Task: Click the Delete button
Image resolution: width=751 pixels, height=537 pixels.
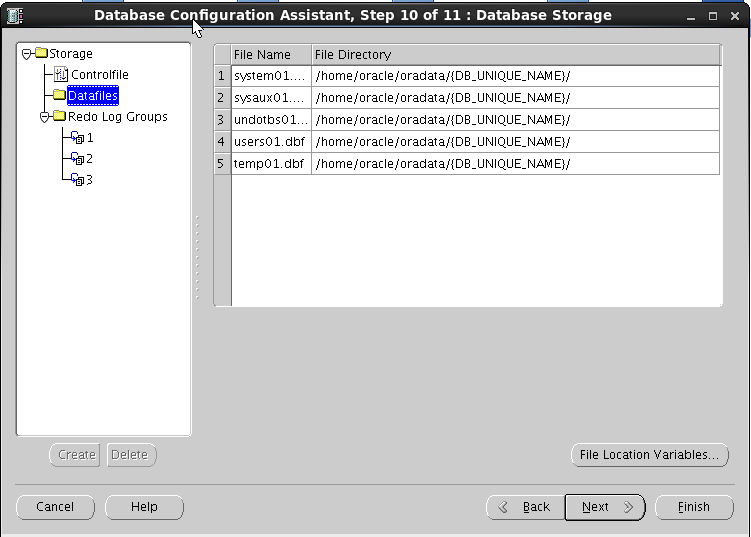Action: (x=131, y=455)
